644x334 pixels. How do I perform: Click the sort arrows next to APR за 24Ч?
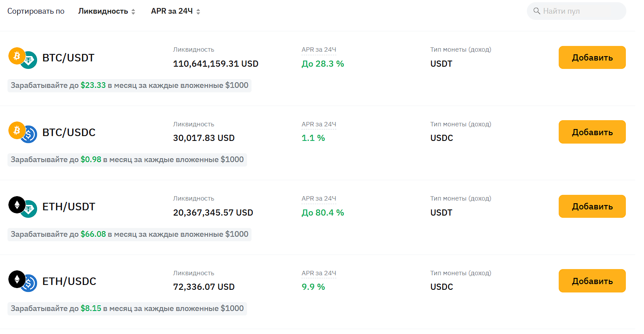(198, 11)
